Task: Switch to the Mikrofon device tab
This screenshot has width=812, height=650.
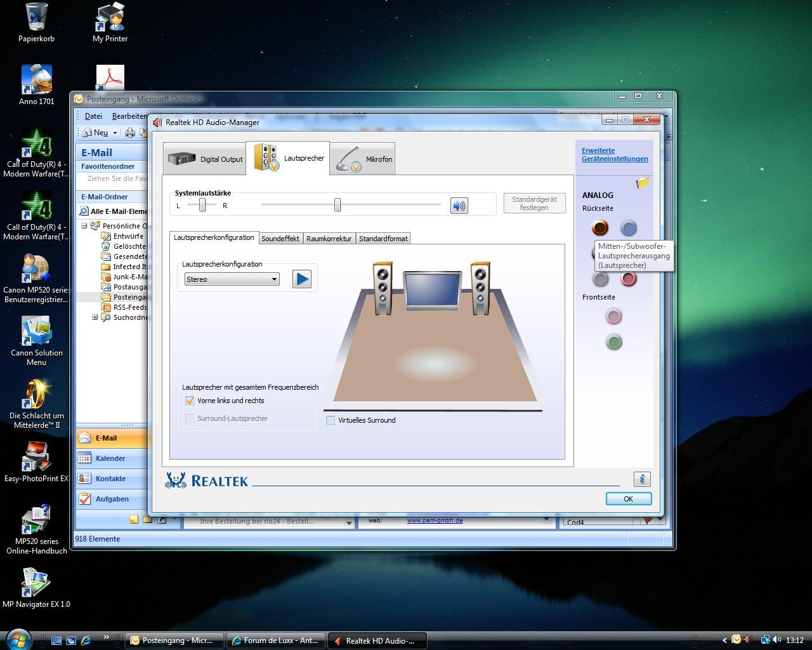Action: (x=363, y=159)
